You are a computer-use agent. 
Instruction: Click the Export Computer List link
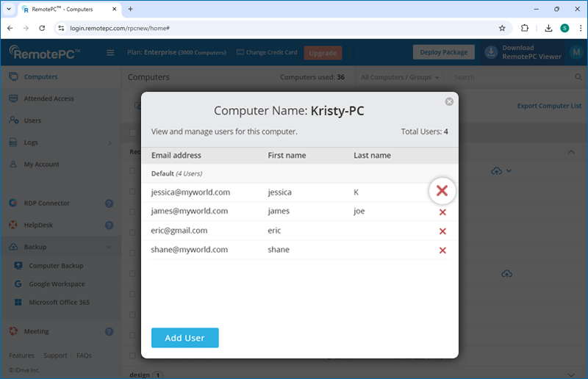(549, 106)
